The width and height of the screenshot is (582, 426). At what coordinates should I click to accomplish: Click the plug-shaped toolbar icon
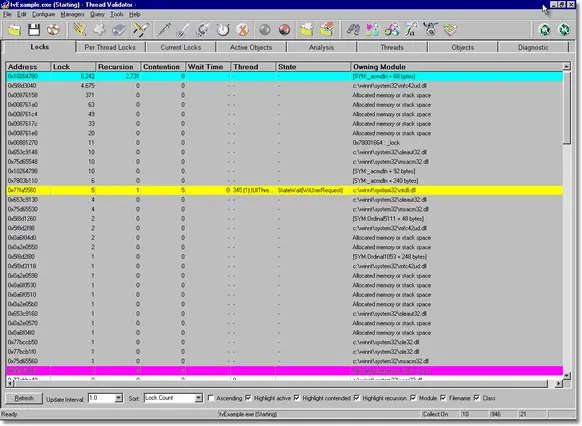tap(203, 30)
